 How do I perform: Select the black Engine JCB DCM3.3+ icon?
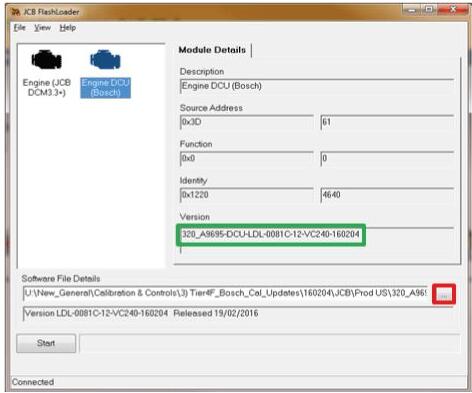47,59
